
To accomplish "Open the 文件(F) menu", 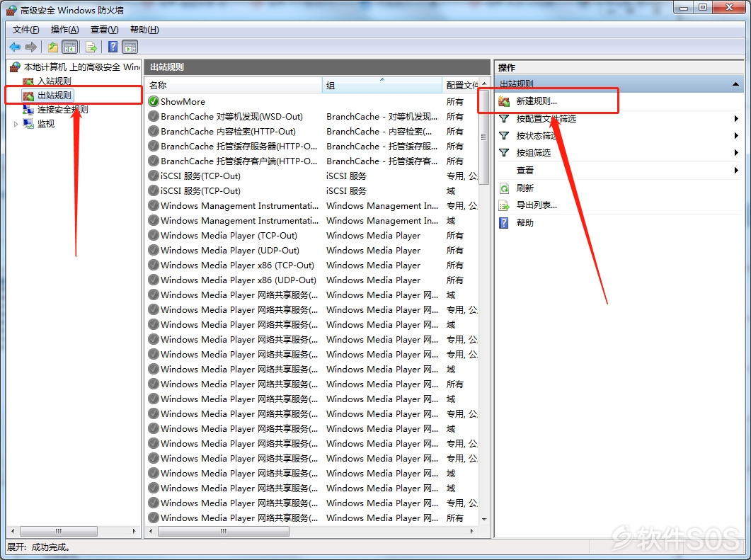I will [x=26, y=30].
